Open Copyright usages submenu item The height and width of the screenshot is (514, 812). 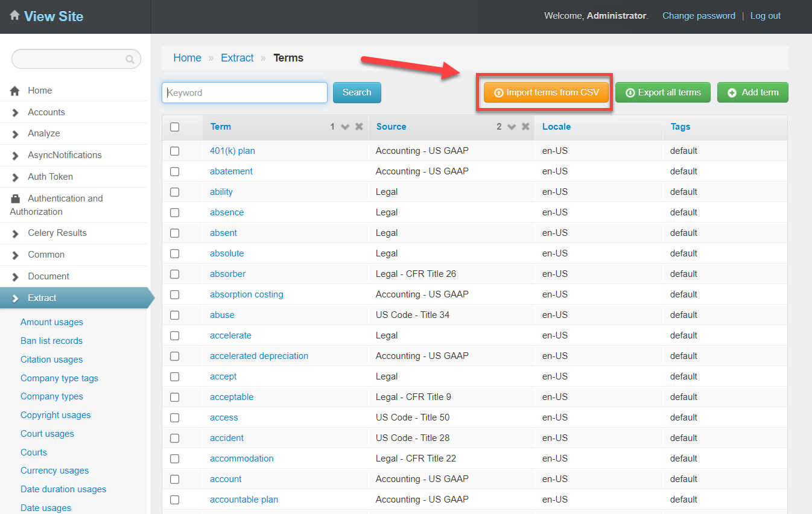click(x=56, y=415)
